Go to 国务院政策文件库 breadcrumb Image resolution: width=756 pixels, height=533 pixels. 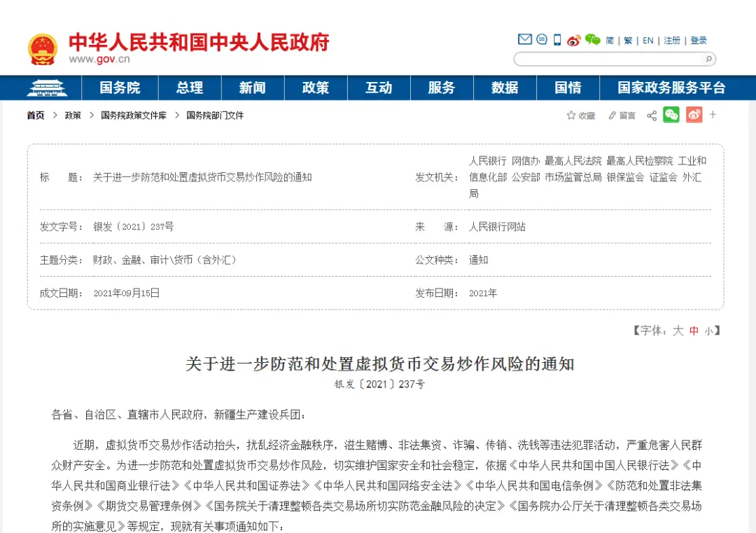coord(134,116)
